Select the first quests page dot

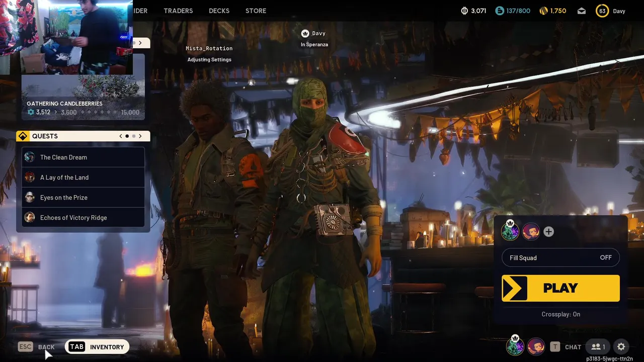[127, 136]
